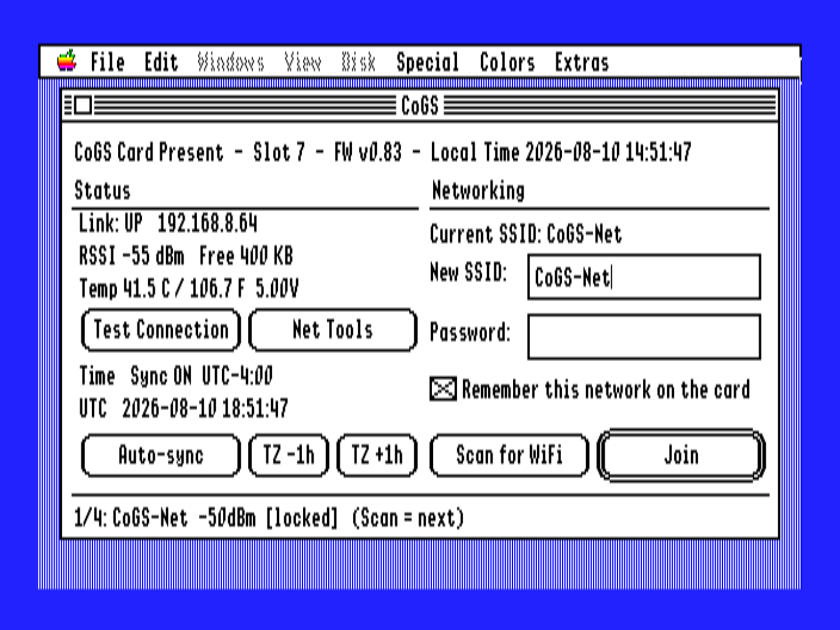Screen dimensions: 840x630
Task: Toggle Remember this network on the card
Action: (443, 389)
